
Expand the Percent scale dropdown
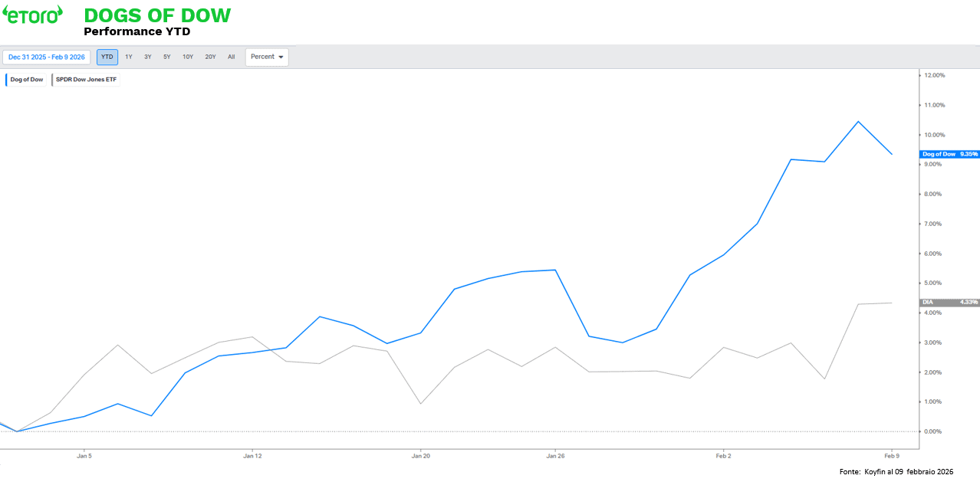click(x=267, y=57)
